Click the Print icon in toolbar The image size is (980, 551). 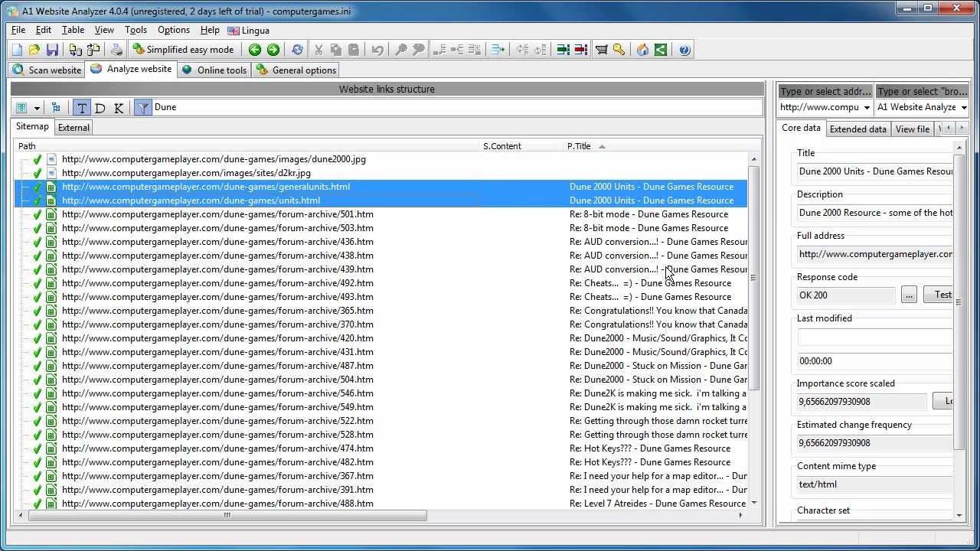point(116,50)
